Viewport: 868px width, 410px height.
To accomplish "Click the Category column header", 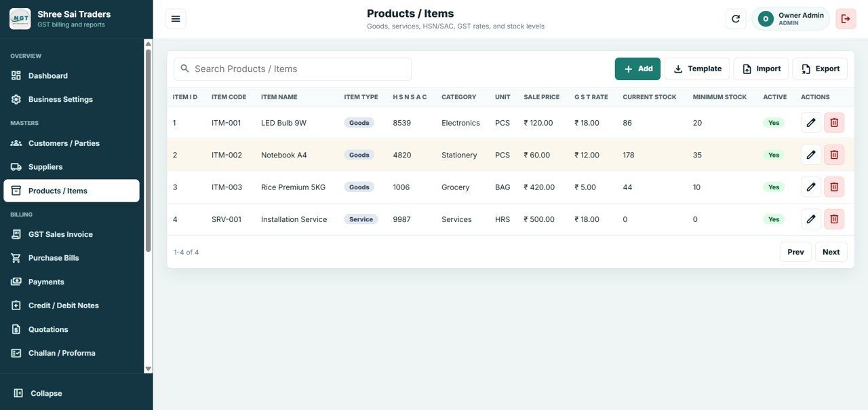I will pyautogui.click(x=459, y=97).
